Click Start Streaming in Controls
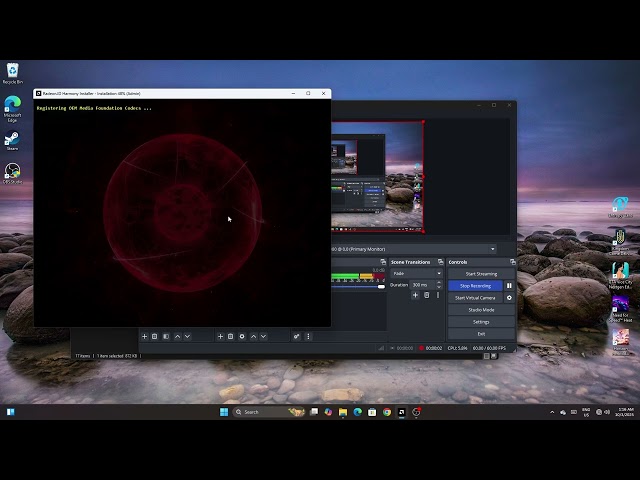The width and height of the screenshot is (640, 480). point(481,274)
